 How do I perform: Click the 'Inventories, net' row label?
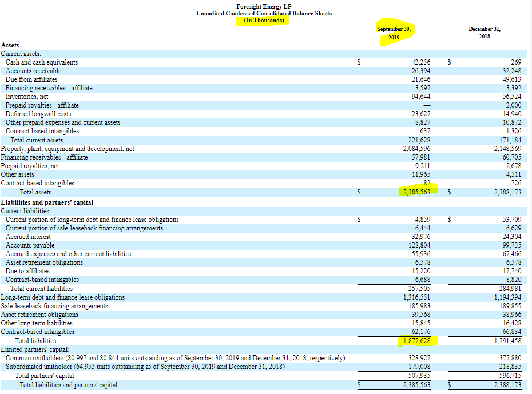[x=27, y=97]
